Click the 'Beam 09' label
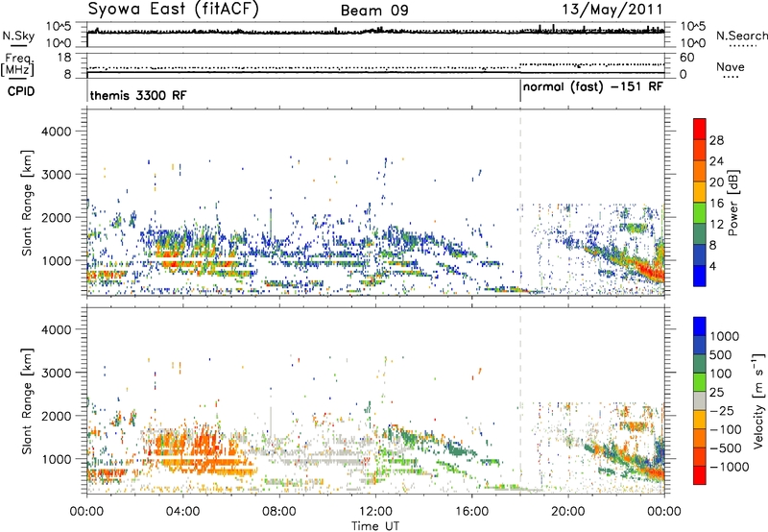 point(374,11)
